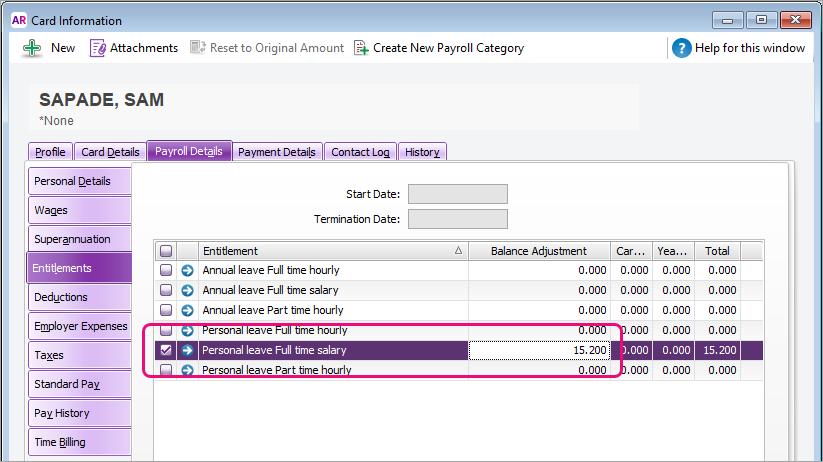Click the New toolbar label

(x=63, y=48)
